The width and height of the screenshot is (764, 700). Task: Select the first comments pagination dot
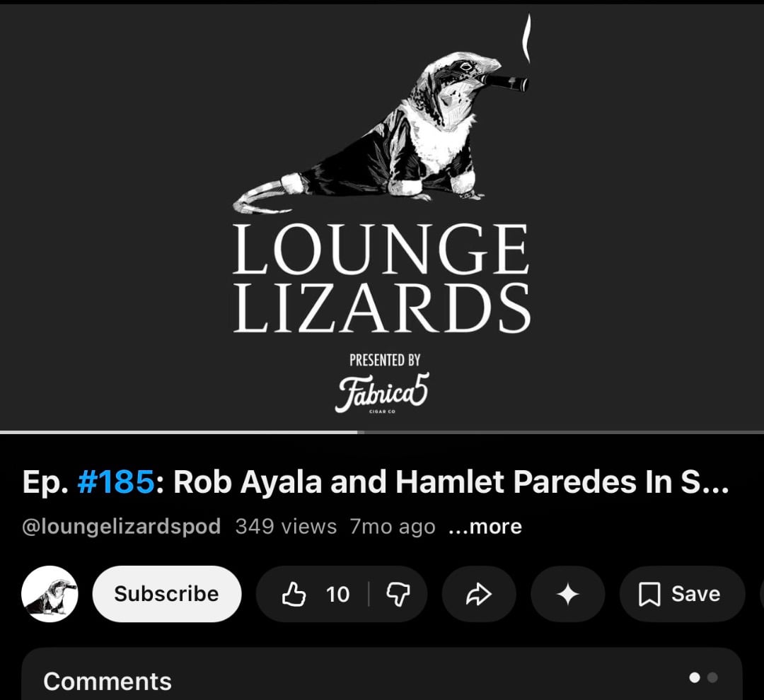(695, 677)
